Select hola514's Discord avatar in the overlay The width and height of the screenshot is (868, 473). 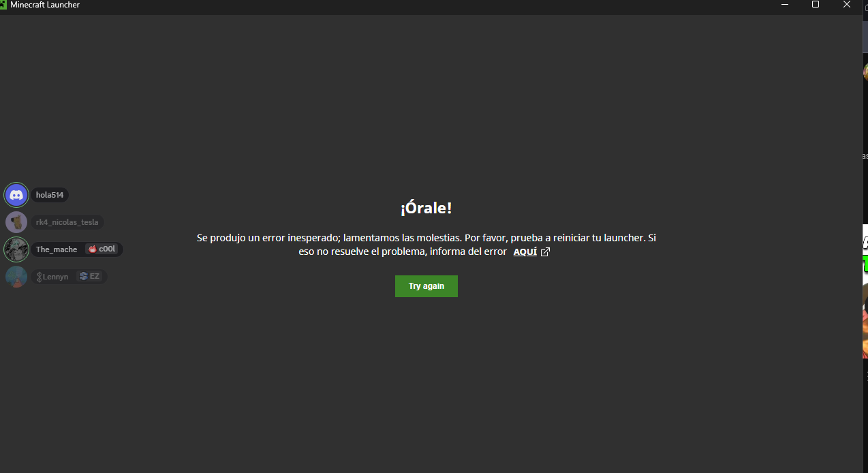coord(16,195)
